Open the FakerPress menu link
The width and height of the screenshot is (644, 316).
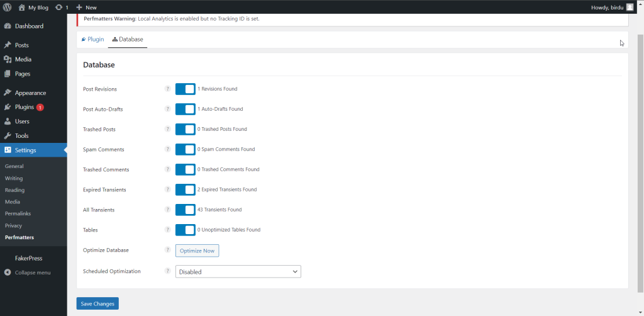(29, 258)
